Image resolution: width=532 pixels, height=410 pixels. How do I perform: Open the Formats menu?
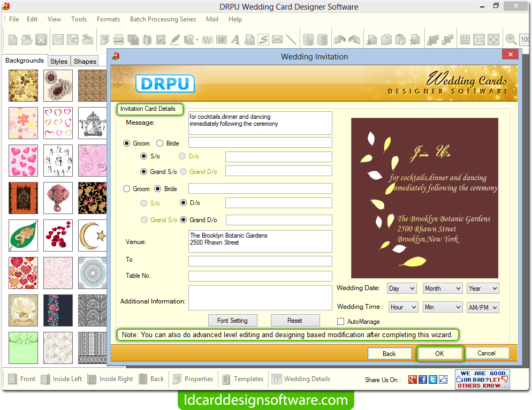pos(108,19)
